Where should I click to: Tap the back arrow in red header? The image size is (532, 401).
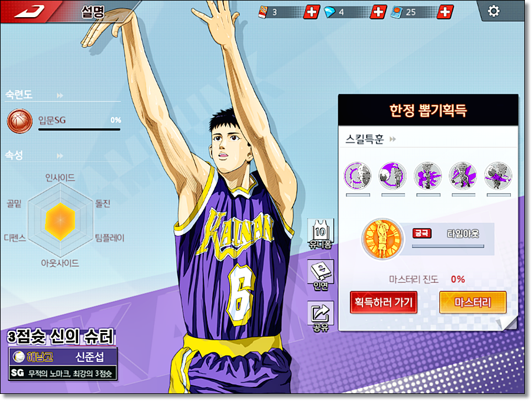coord(30,11)
